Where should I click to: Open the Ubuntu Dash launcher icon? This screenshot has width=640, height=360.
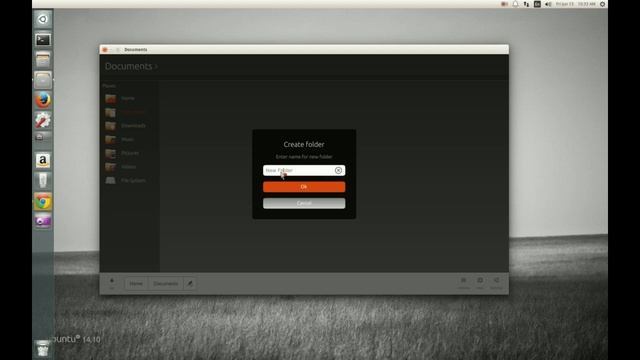click(43, 19)
